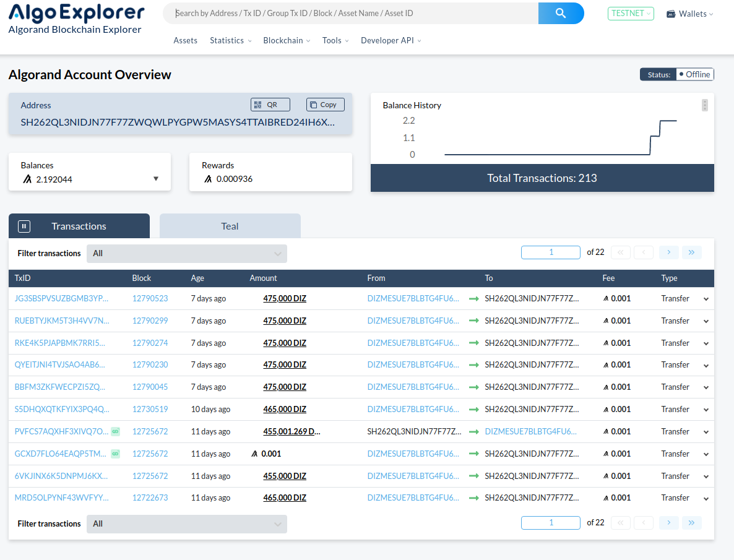
Task: Click the Offline status indicator
Action: (x=694, y=74)
